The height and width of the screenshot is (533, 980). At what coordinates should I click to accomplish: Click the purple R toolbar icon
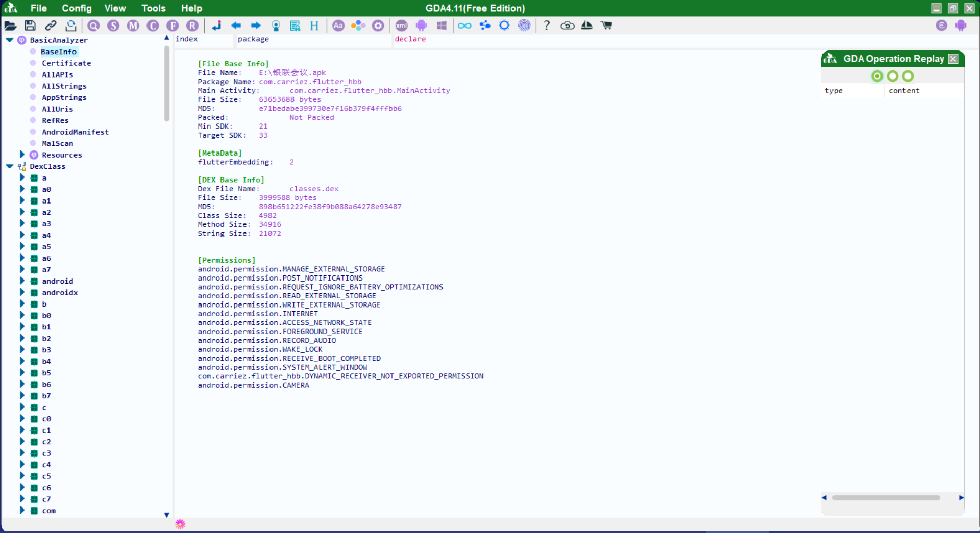click(x=192, y=26)
